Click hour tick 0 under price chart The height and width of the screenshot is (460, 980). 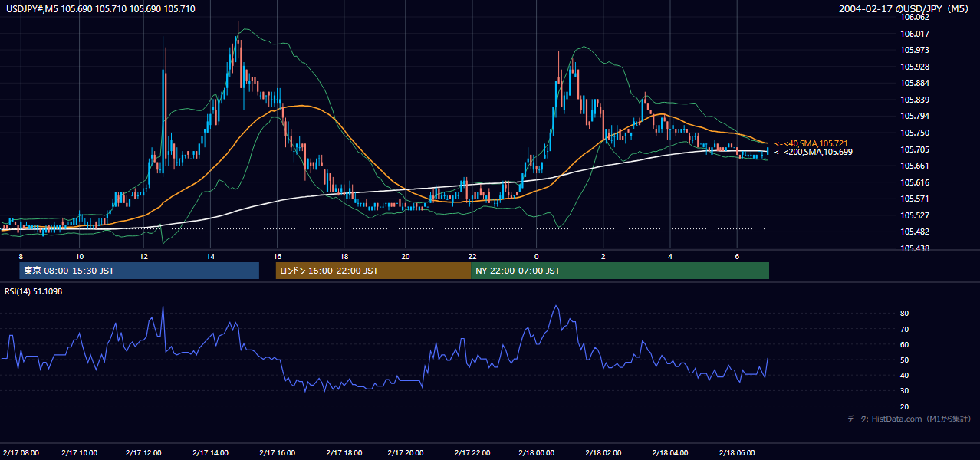(x=536, y=255)
